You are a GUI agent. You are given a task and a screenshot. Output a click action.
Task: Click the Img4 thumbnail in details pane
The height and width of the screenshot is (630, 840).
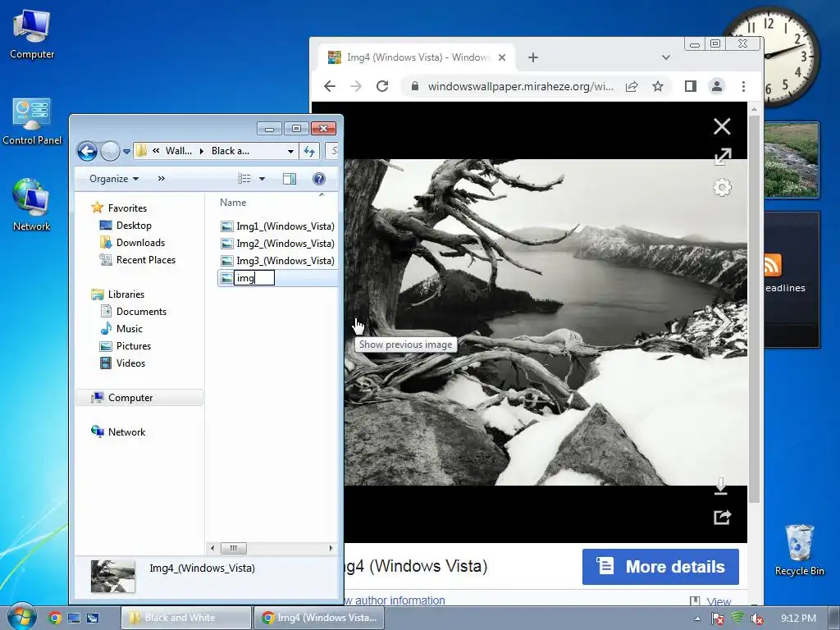[x=112, y=577]
